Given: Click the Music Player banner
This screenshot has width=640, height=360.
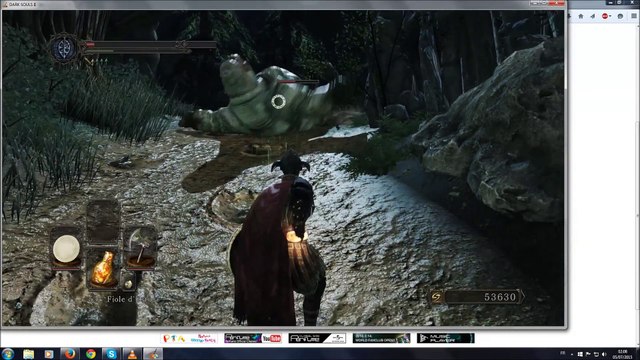Looking at the screenshot, I should (445, 338).
